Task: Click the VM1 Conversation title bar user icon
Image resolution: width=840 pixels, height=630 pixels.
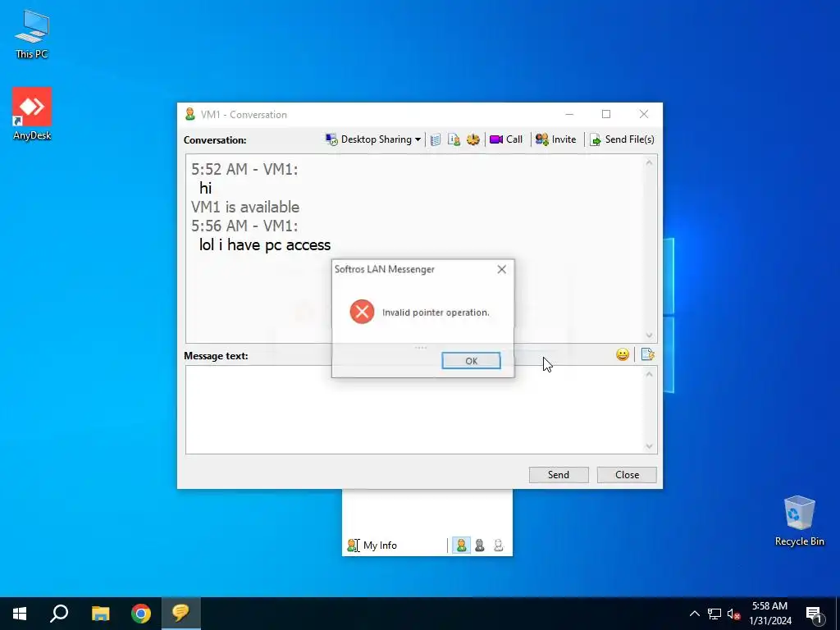Action: [x=189, y=114]
